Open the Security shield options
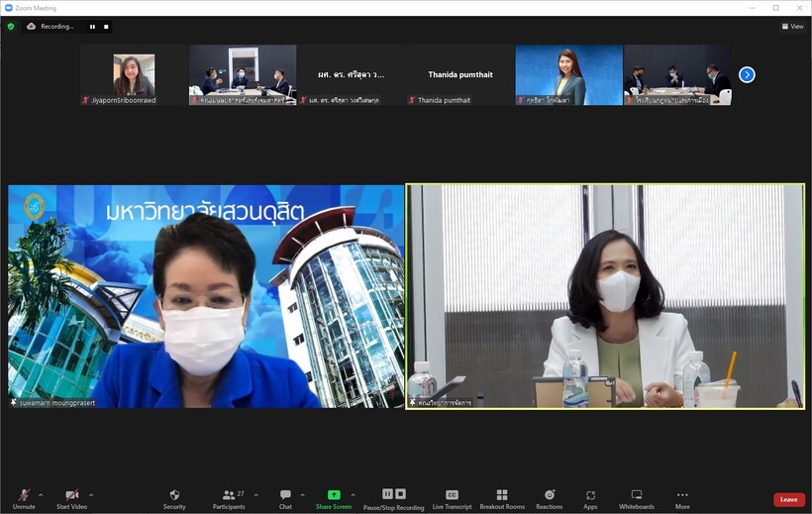 (x=174, y=496)
